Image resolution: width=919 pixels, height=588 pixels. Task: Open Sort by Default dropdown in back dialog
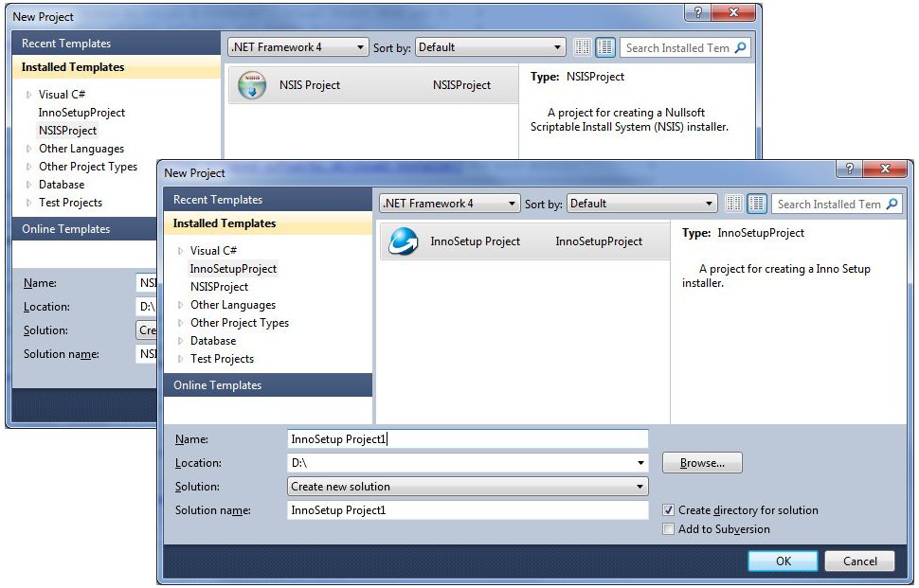pyautogui.click(x=490, y=47)
